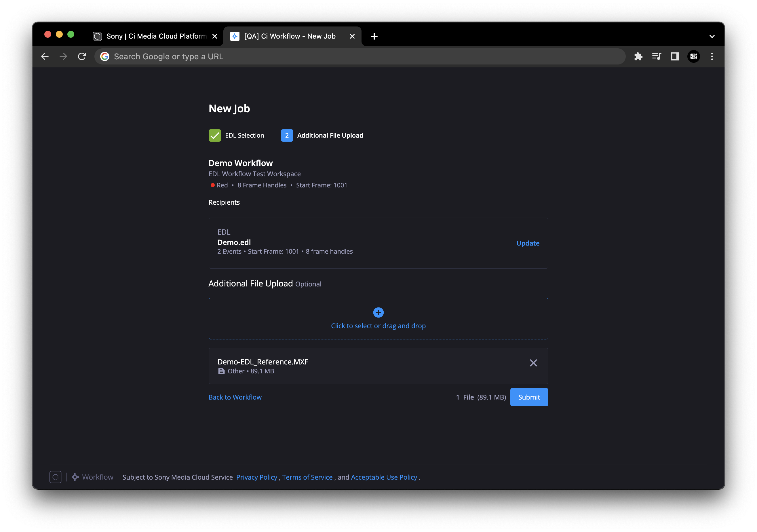Open the Terms of Service link

point(307,477)
